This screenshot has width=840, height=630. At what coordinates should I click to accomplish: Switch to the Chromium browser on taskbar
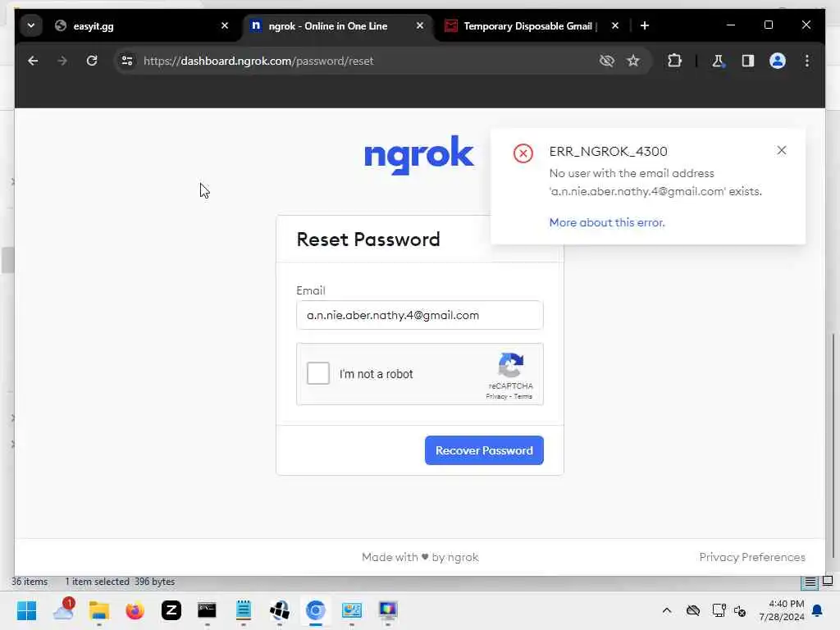click(316, 610)
